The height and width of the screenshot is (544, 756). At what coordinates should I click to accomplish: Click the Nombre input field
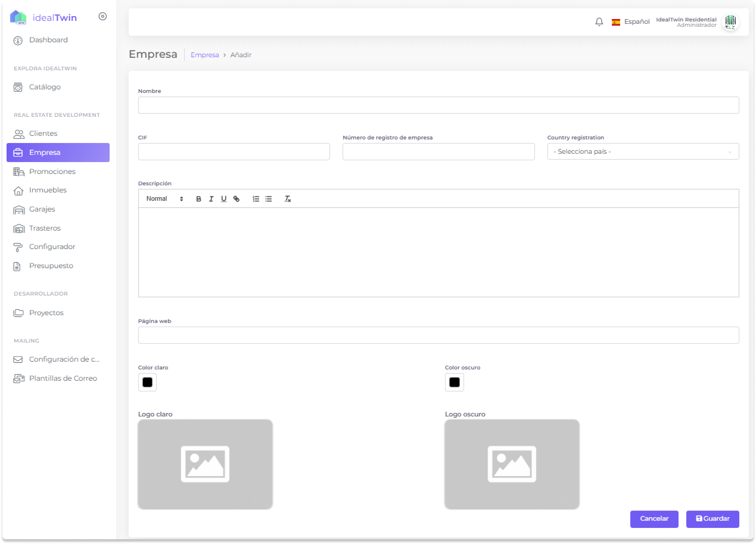click(x=438, y=105)
